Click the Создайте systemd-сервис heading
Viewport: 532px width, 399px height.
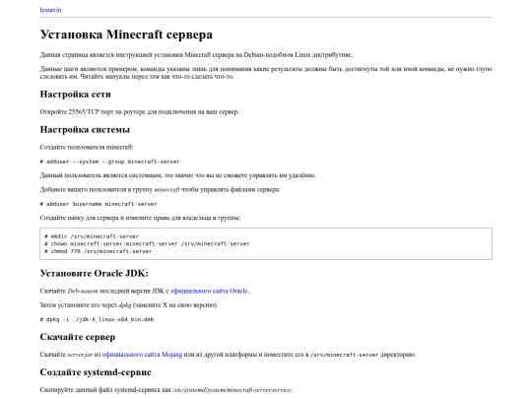(x=96, y=372)
